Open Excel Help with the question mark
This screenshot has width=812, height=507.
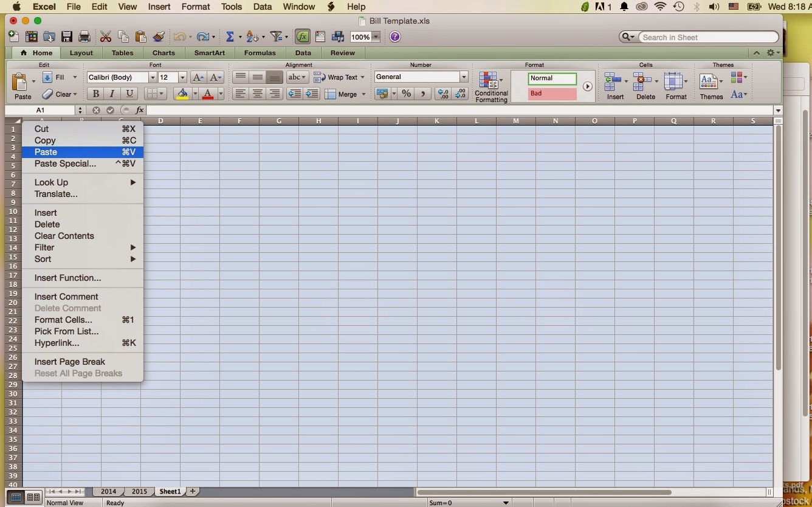tap(395, 37)
